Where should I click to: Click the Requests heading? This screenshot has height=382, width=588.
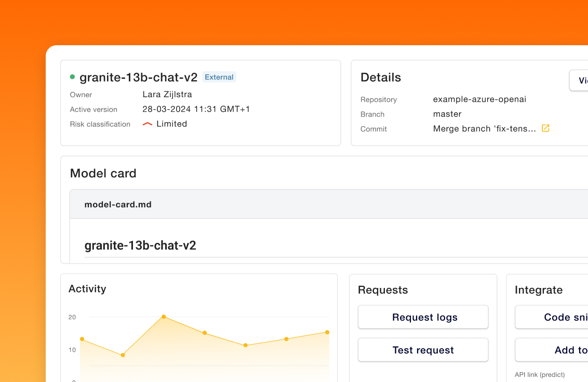[383, 289]
